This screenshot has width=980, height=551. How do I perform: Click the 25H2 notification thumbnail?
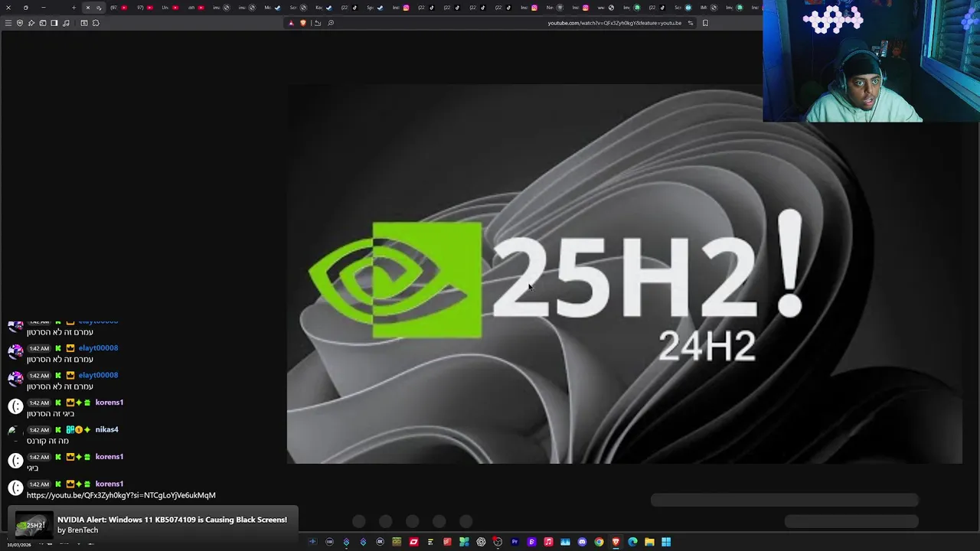34,525
